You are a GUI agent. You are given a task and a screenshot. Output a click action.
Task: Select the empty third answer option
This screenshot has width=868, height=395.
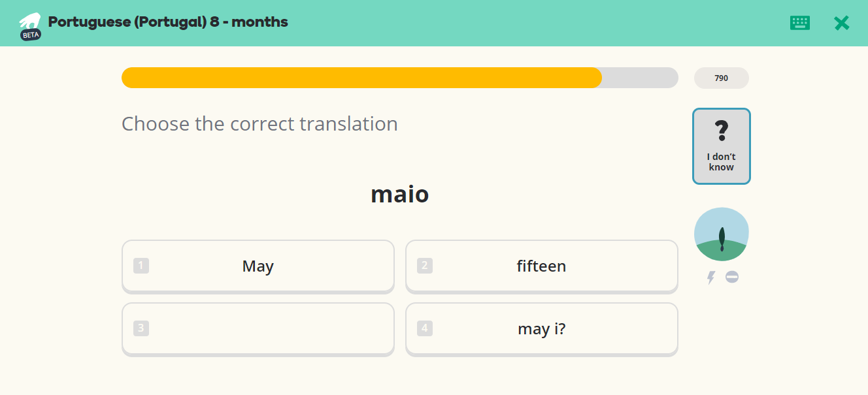[x=258, y=329]
